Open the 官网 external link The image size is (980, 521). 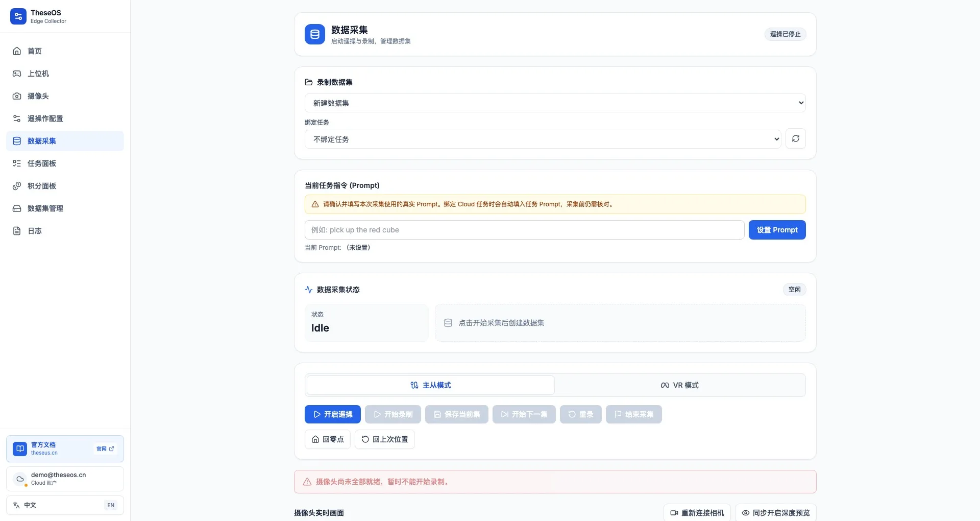coord(106,448)
